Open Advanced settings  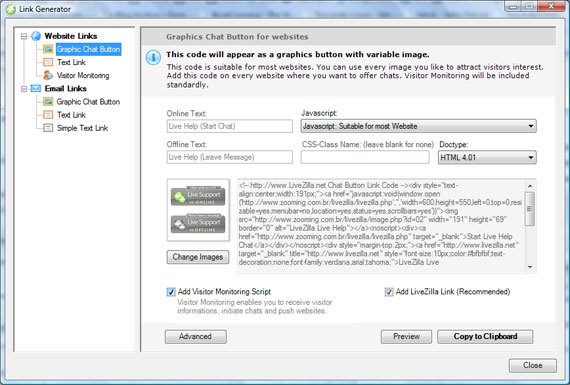click(x=196, y=337)
